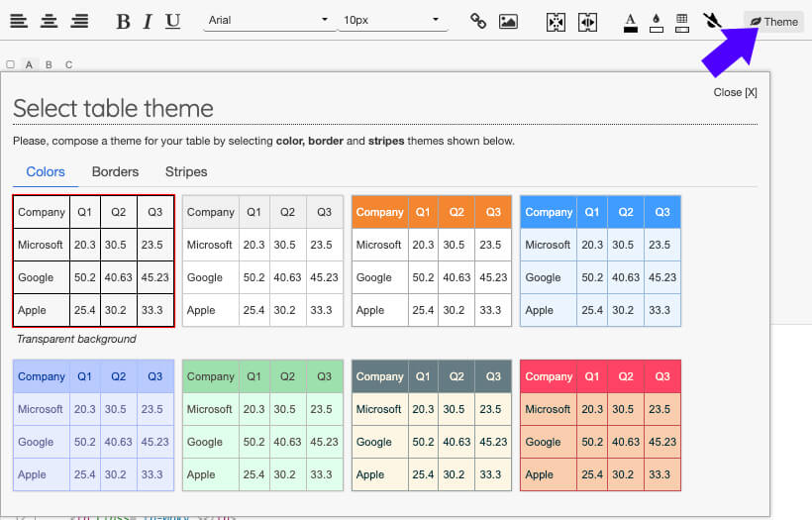The image size is (812, 520).
Task: Switch to the Borders tab
Action: point(115,172)
